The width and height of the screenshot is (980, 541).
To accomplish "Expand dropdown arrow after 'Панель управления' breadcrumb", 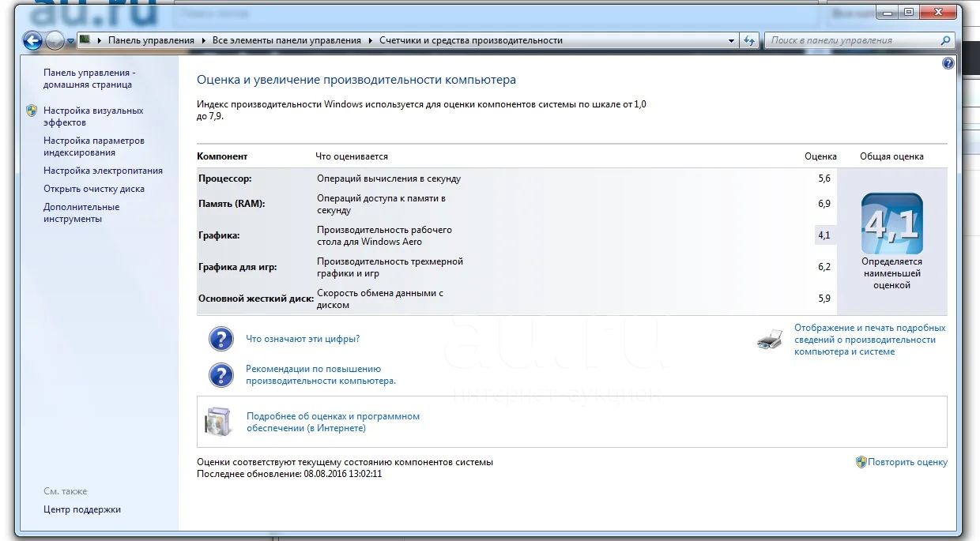I will click(x=203, y=40).
